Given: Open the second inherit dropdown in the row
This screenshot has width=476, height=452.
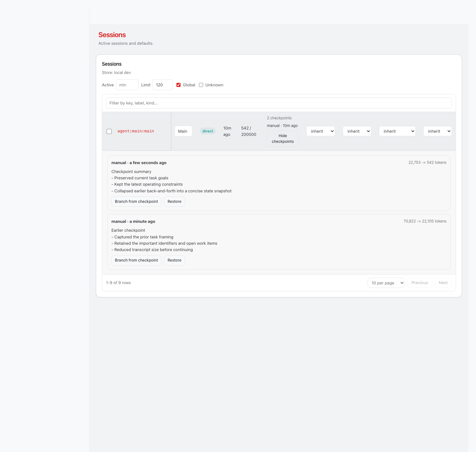Looking at the screenshot, I should pos(357,131).
